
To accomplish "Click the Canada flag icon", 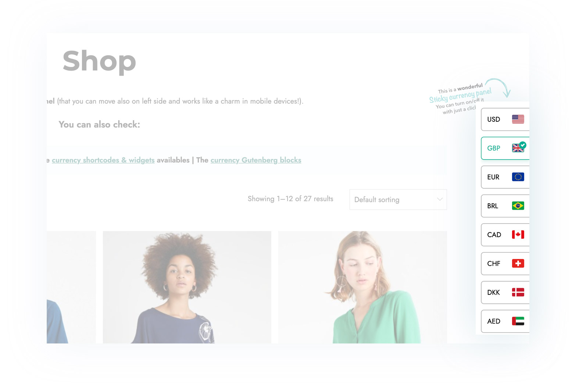I will tap(518, 235).
